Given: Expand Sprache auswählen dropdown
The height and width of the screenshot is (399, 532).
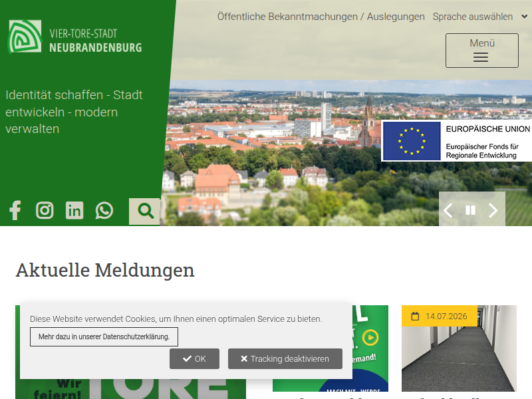Looking at the screenshot, I should click(x=480, y=17).
